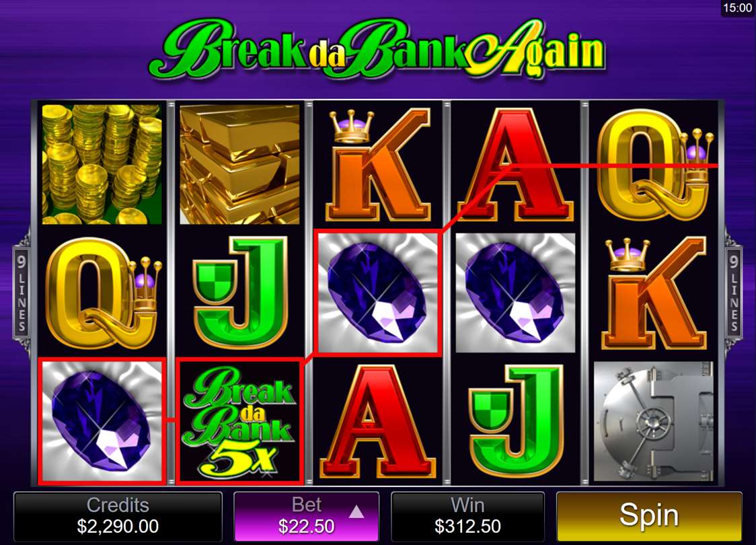
Task: Click the green J symbol in the second reel
Action: [x=239, y=292]
